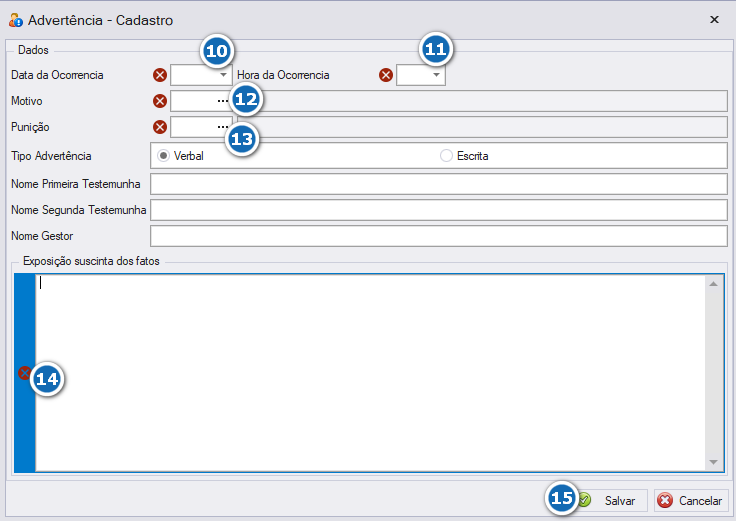736x521 pixels.
Task: Focus the Nome Gestor text field
Action: (438, 236)
